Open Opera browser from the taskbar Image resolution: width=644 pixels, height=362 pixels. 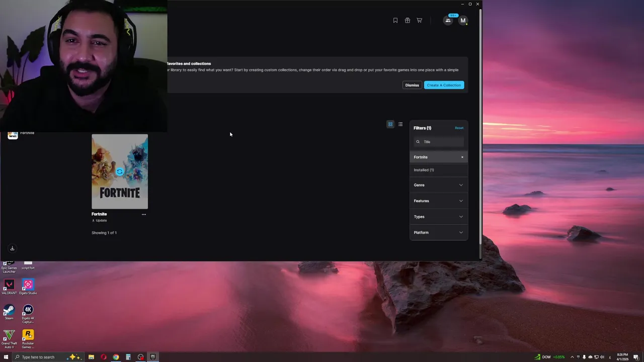click(x=104, y=357)
